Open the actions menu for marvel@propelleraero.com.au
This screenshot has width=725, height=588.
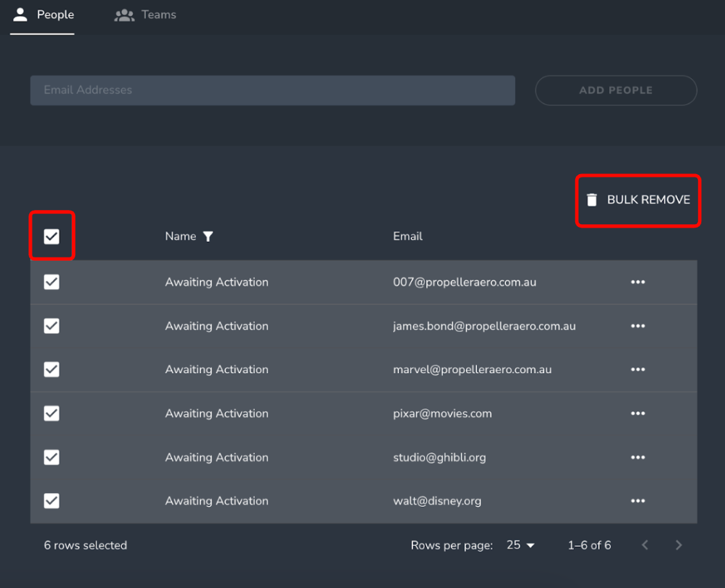[x=638, y=369]
